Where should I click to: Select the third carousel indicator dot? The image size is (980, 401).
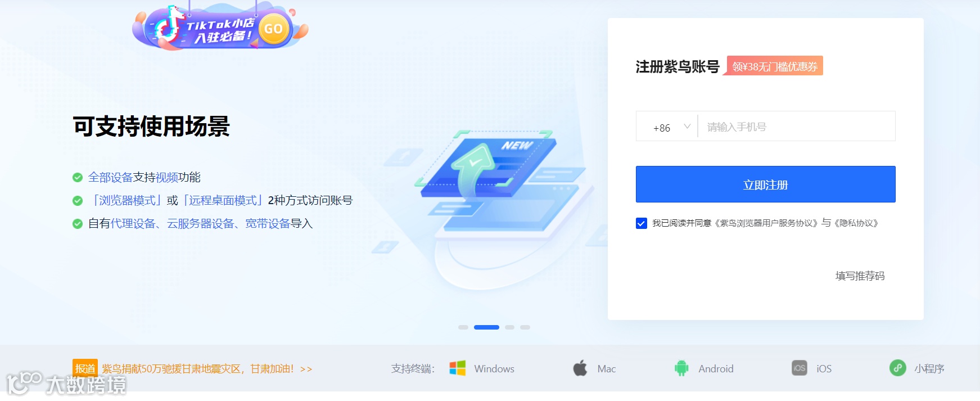[x=509, y=327]
